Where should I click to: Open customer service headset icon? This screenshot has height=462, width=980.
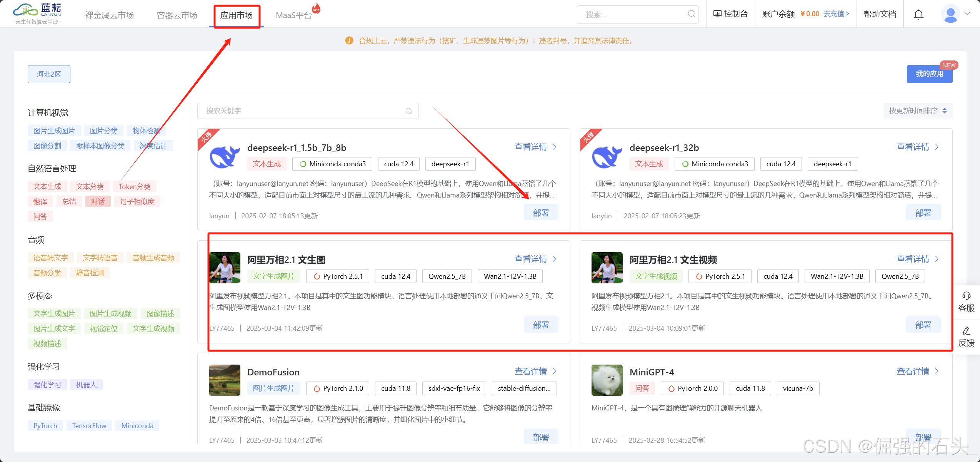coord(966,296)
